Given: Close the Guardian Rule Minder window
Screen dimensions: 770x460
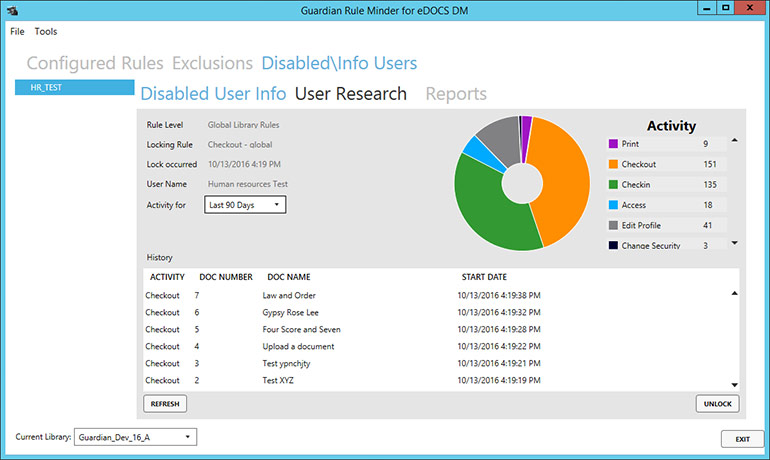Looking at the screenshot, I should pyautogui.click(x=750, y=8).
